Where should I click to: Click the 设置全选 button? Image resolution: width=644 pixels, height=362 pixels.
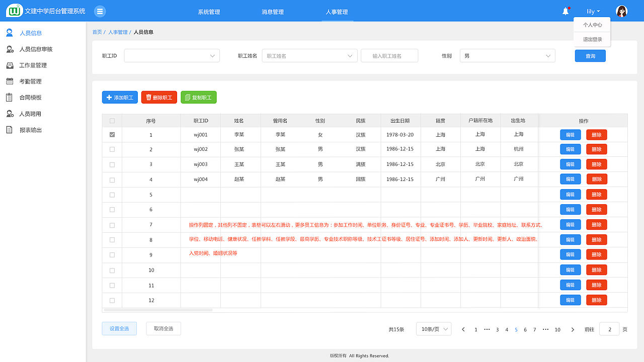pyautogui.click(x=119, y=329)
